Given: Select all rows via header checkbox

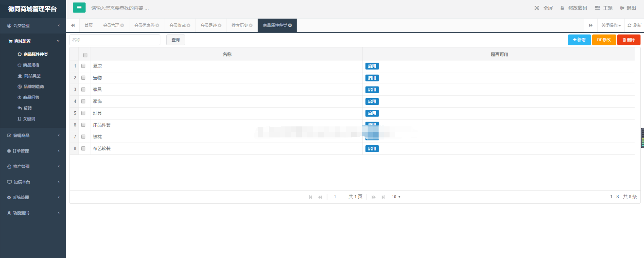Looking at the screenshot, I should click(85, 55).
